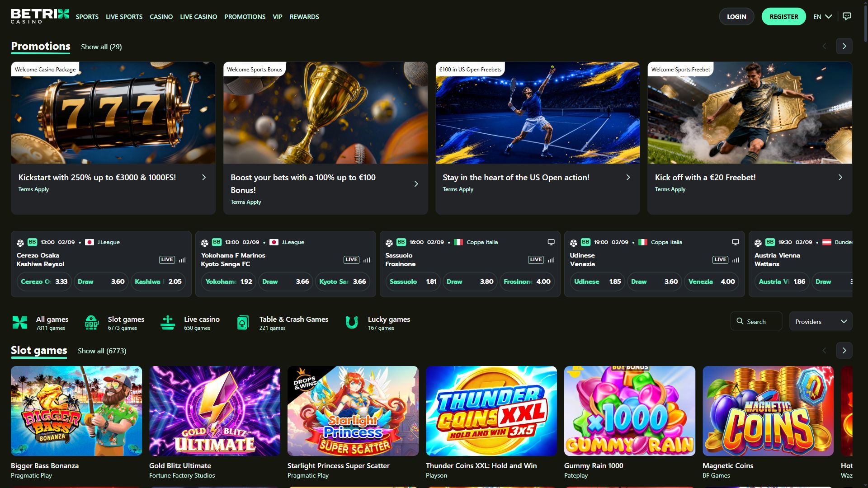Click in the games Search field
Image resolution: width=868 pixels, height=488 pixels.
click(756, 321)
